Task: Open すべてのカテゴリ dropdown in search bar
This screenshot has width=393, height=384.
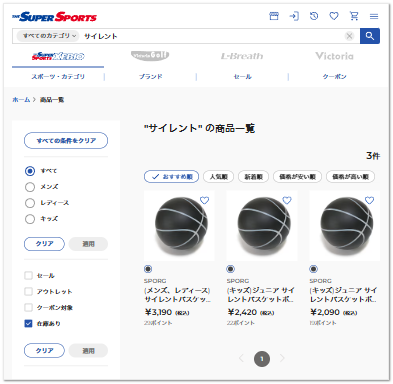Action: click(48, 36)
